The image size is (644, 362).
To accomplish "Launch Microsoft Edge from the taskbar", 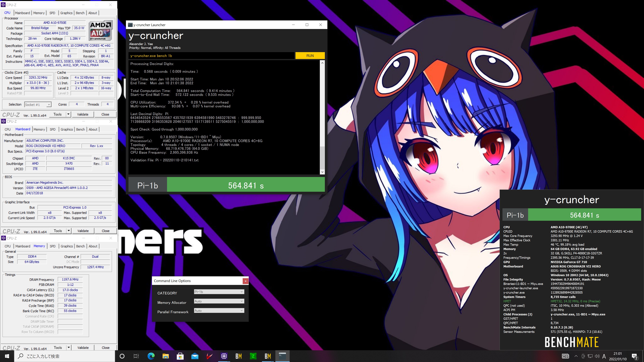I will tap(151, 356).
